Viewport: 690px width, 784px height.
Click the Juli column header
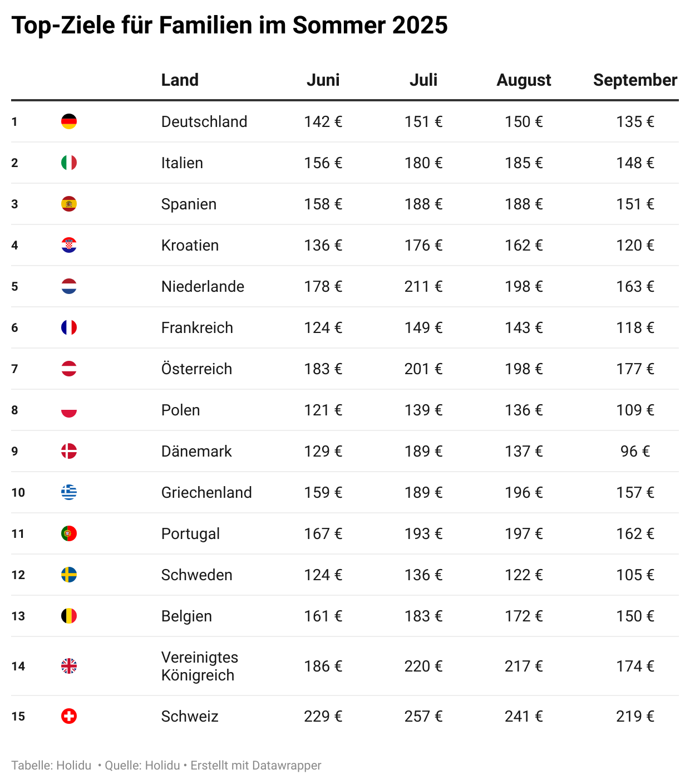point(423,80)
